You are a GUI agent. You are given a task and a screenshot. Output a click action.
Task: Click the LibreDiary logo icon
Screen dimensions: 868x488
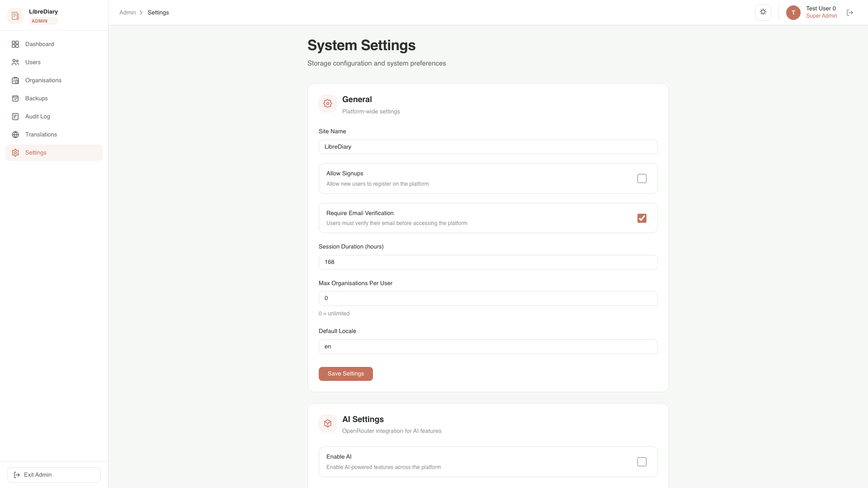(15, 15)
